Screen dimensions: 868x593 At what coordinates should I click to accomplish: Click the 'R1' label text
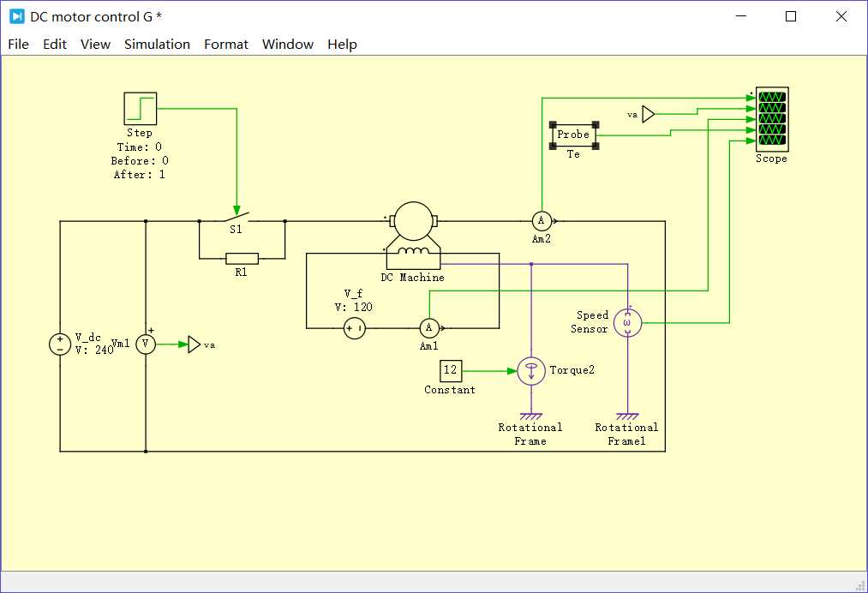(242, 273)
